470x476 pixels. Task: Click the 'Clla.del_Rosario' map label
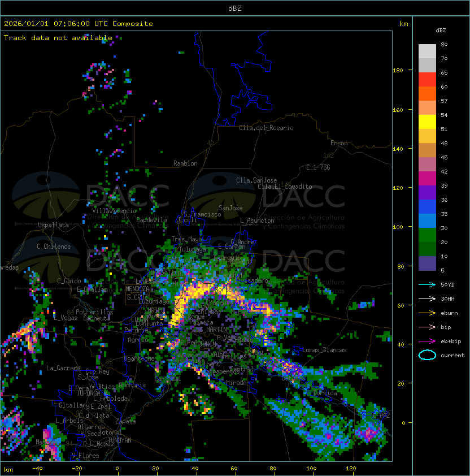click(x=266, y=128)
